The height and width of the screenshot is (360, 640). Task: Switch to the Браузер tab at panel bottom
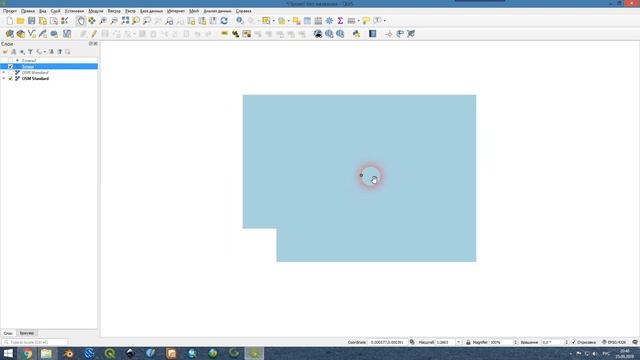(27, 333)
